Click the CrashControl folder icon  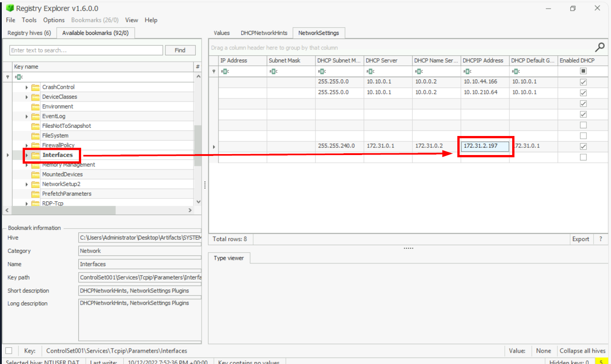pyautogui.click(x=35, y=87)
